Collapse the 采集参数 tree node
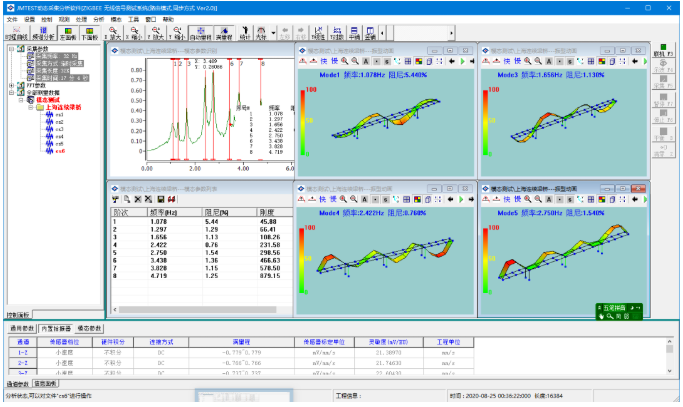 (x=12, y=51)
